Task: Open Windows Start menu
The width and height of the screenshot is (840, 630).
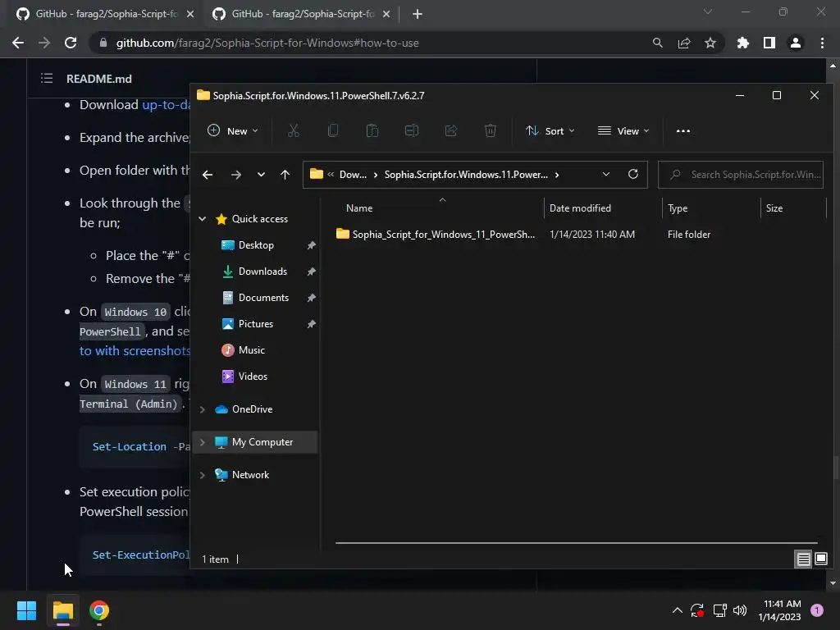Action: click(x=26, y=610)
